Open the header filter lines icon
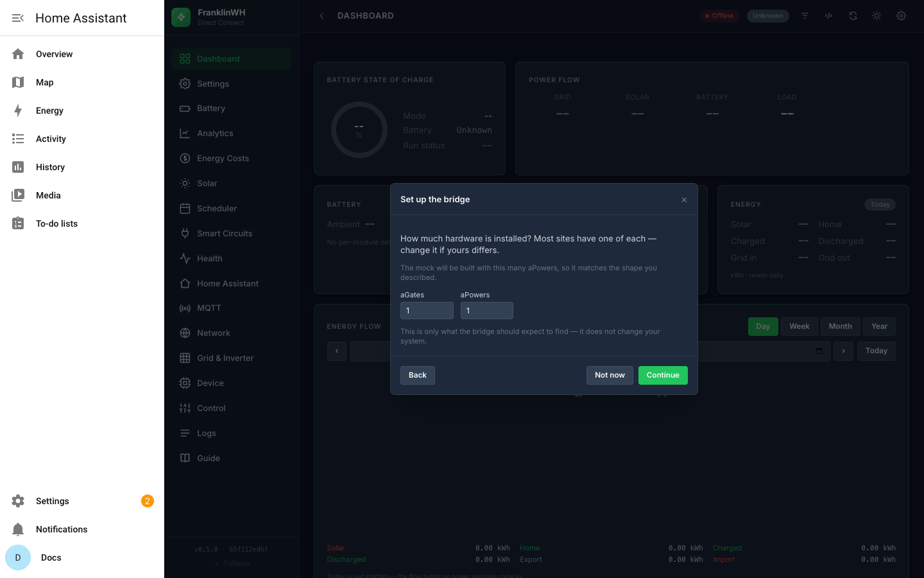The width and height of the screenshot is (924, 578). 805,16
